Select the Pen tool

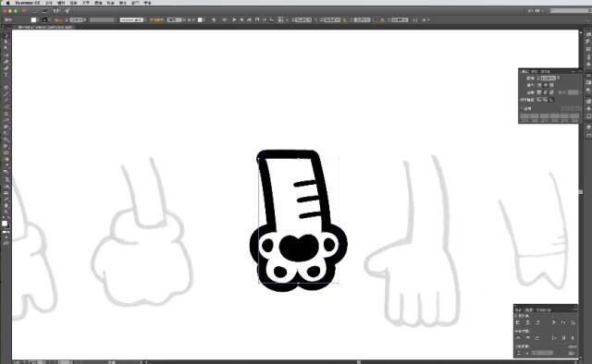click(6, 62)
